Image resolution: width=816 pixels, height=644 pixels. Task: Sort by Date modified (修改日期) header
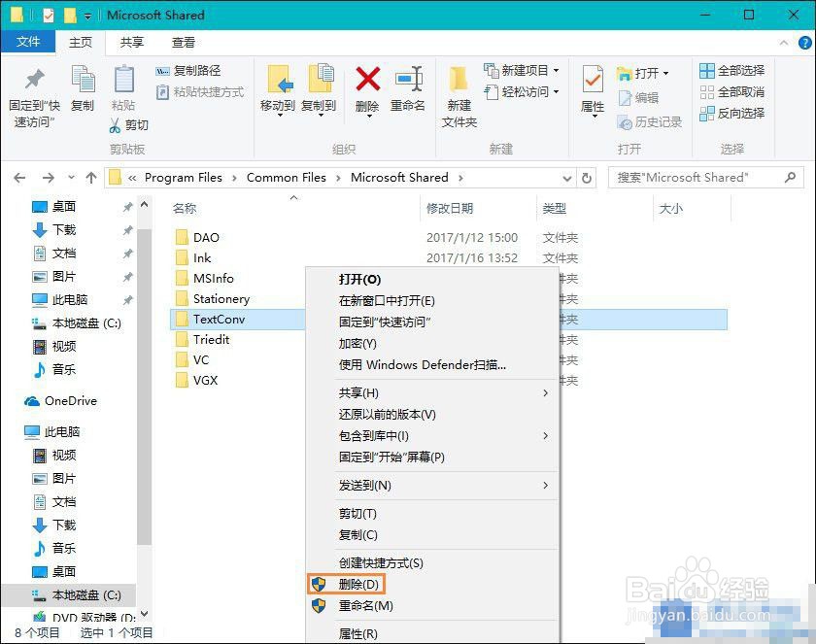(x=450, y=209)
